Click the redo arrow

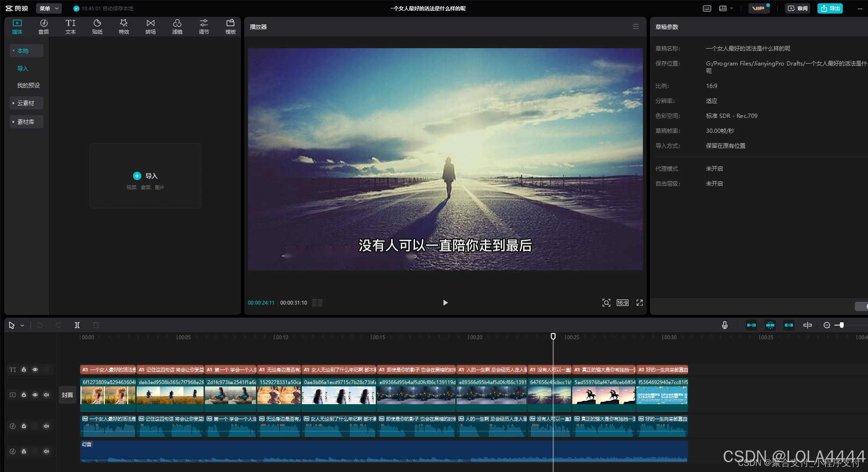(58, 325)
